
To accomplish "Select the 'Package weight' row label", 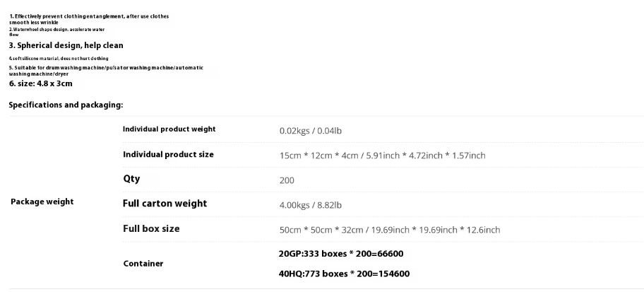I will [42, 202].
